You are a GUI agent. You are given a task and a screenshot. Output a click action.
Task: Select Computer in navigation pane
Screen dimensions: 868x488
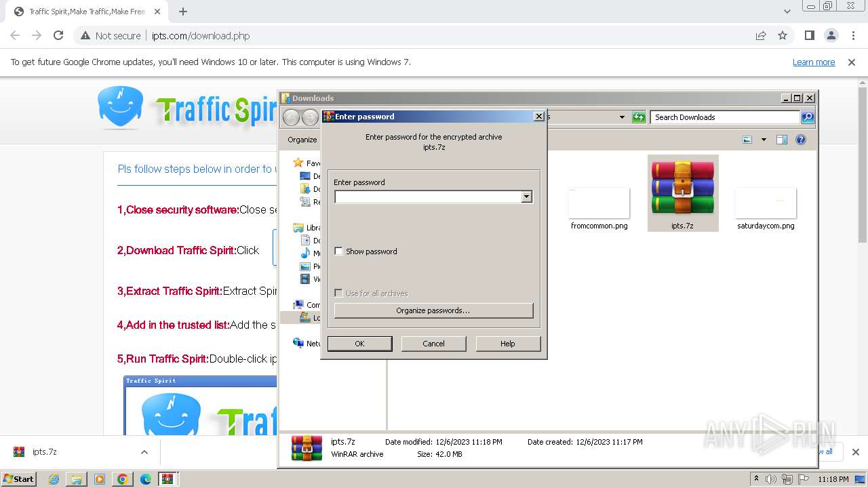307,305
